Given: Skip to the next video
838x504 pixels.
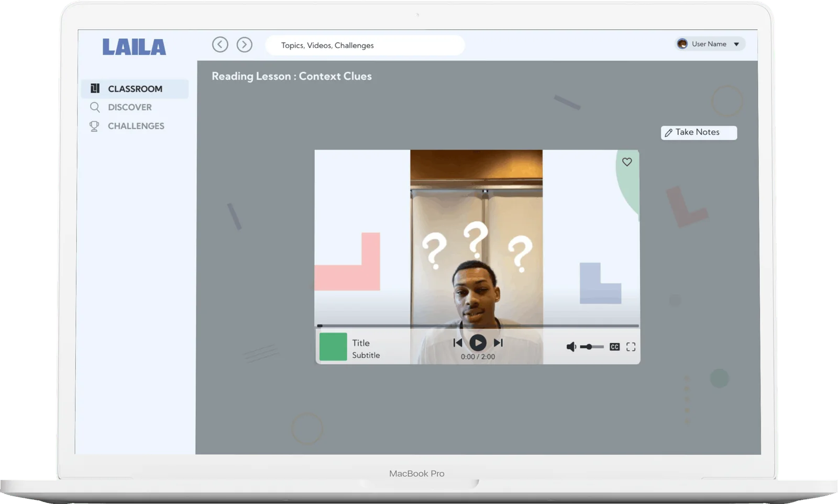Looking at the screenshot, I should [498, 343].
